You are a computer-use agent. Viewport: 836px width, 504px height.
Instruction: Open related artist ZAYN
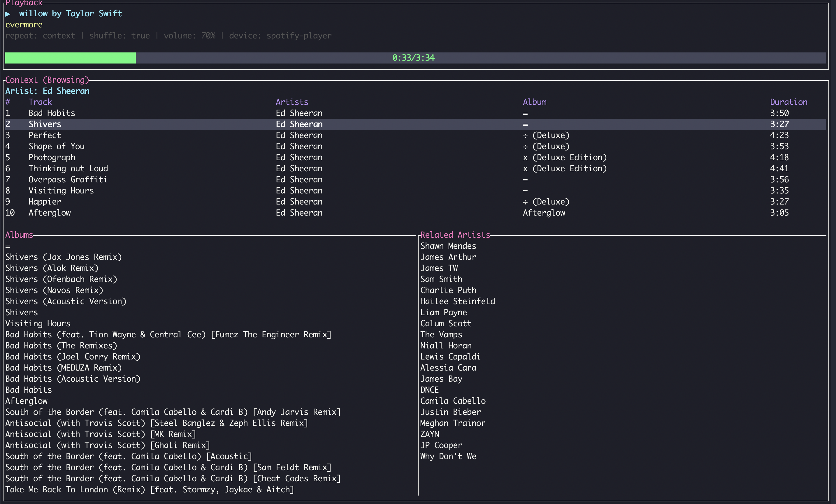tap(430, 434)
